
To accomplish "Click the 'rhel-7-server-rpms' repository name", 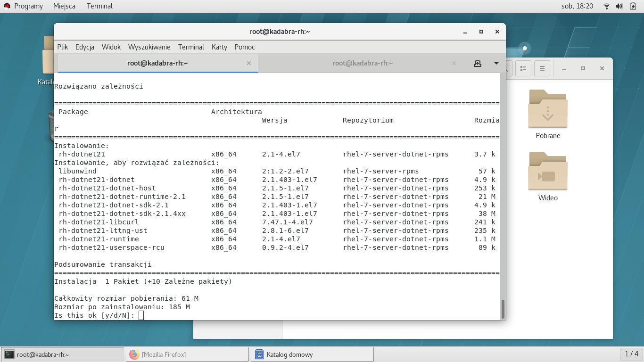I will (x=381, y=171).
